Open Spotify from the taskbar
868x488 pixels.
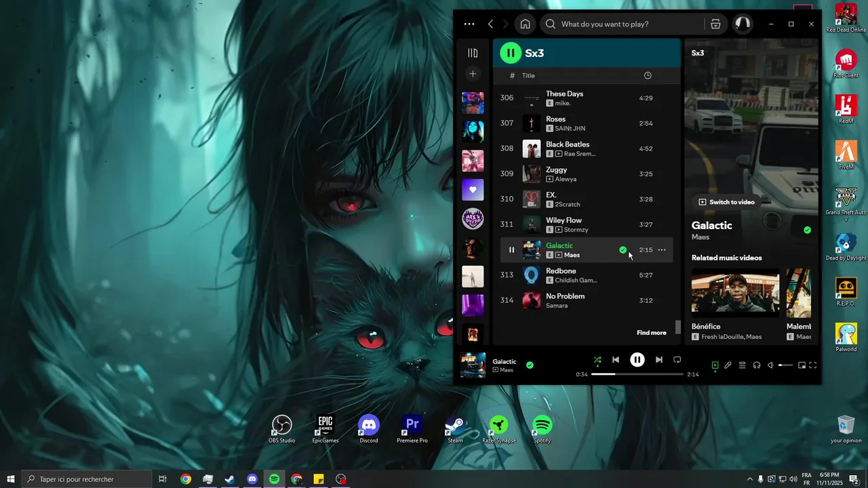pyautogui.click(x=274, y=479)
